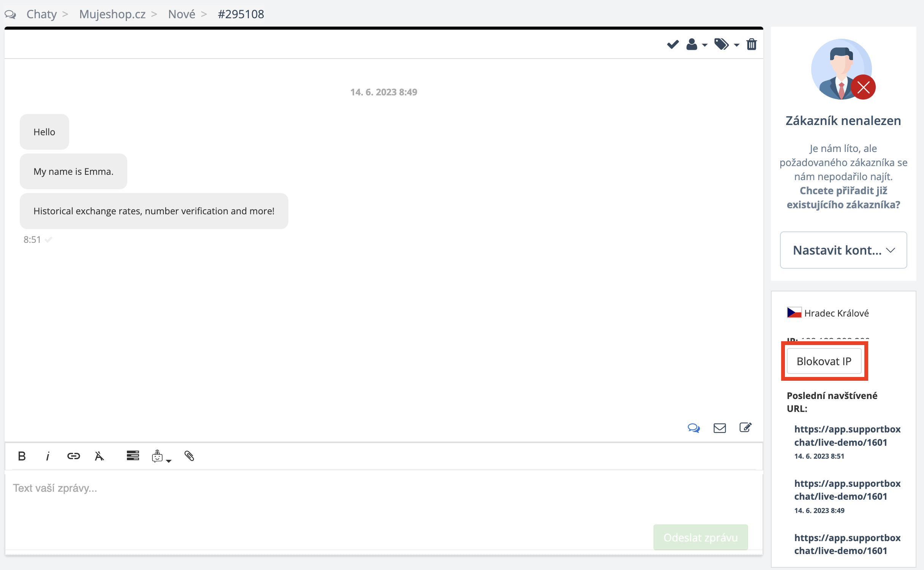Switch reply mode to chat bubbles
This screenshot has width=924, height=570.
coord(693,428)
